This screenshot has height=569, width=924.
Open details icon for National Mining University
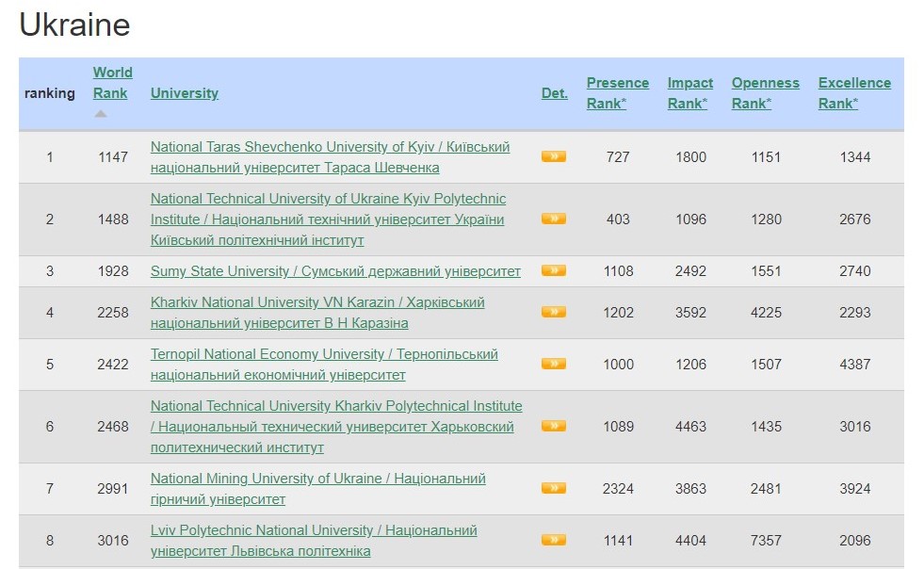point(553,488)
